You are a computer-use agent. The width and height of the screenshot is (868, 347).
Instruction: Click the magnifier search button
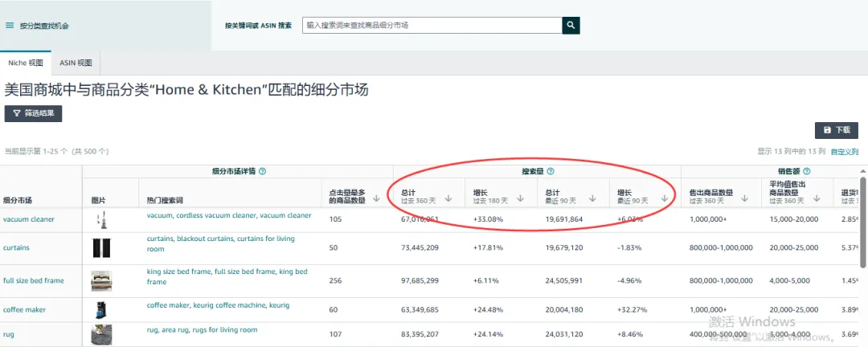tap(571, 26)
